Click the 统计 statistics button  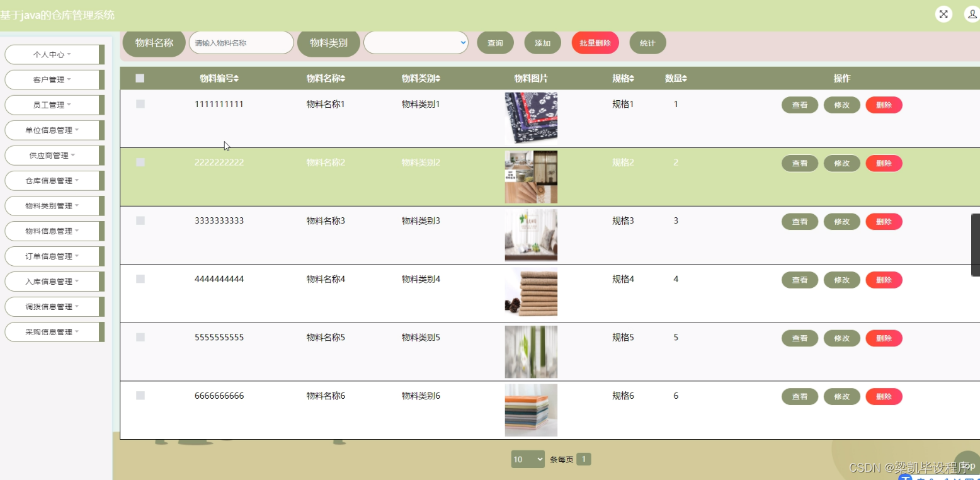pos(647,43)
